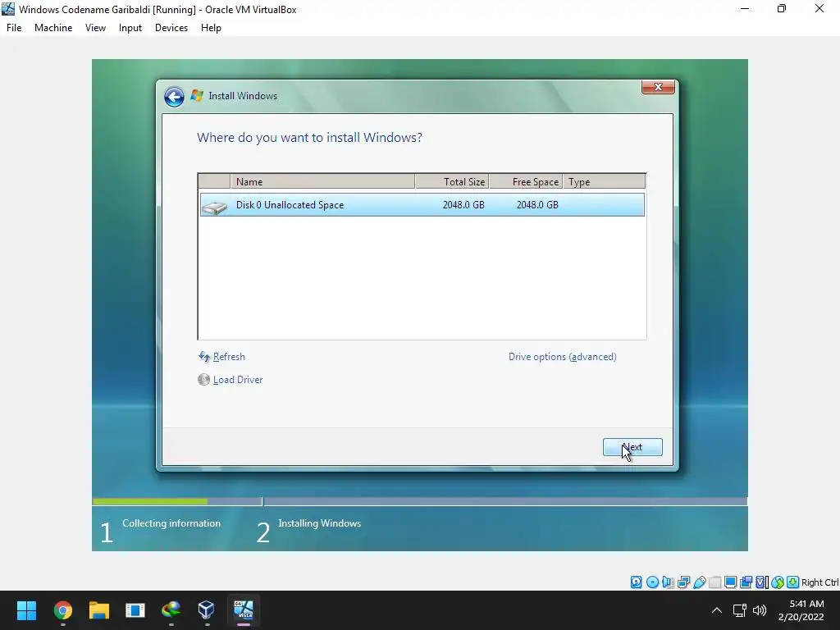This screenshot has height=630, width=840.
Task: Click the Vista VM taskbar icon
Action: click(243, 610)
